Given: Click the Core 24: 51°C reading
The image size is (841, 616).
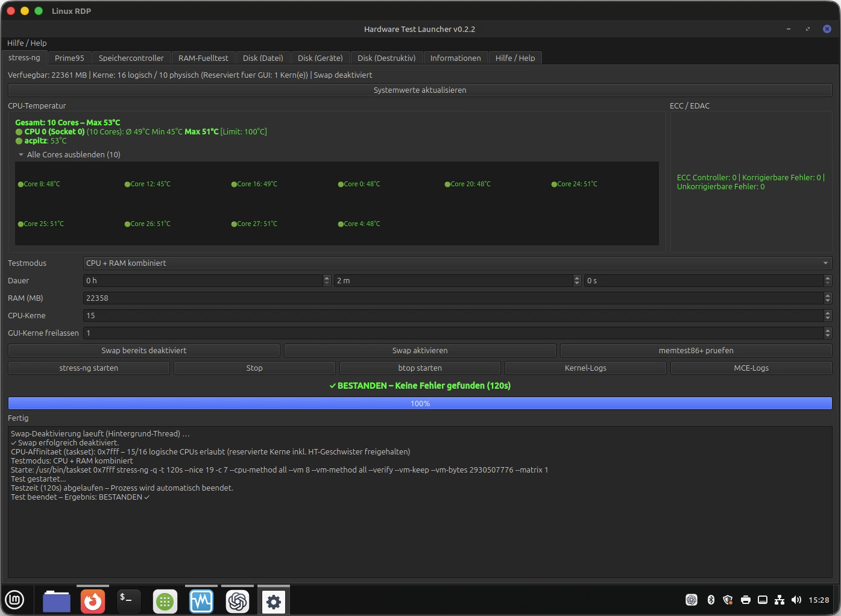Looking at the screenshot, I should (x=575, y=184).
